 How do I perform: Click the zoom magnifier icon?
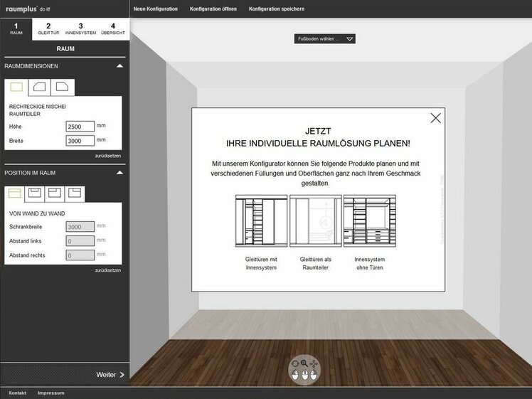click(x=304, y=363)
